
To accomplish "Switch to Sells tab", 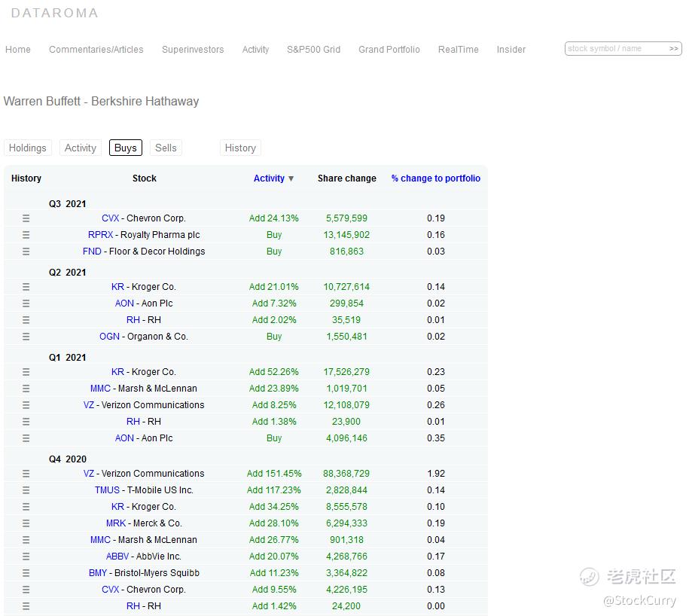I will point(166,148).
